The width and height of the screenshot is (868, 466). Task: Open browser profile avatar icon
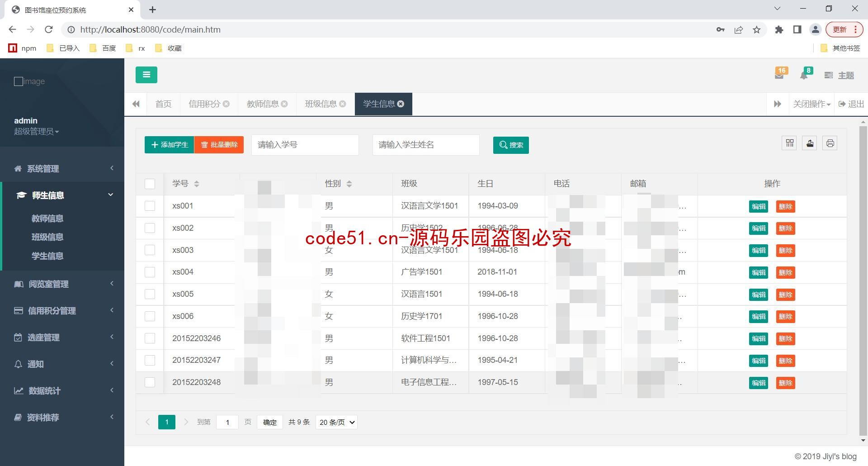[x=816, y=29]
